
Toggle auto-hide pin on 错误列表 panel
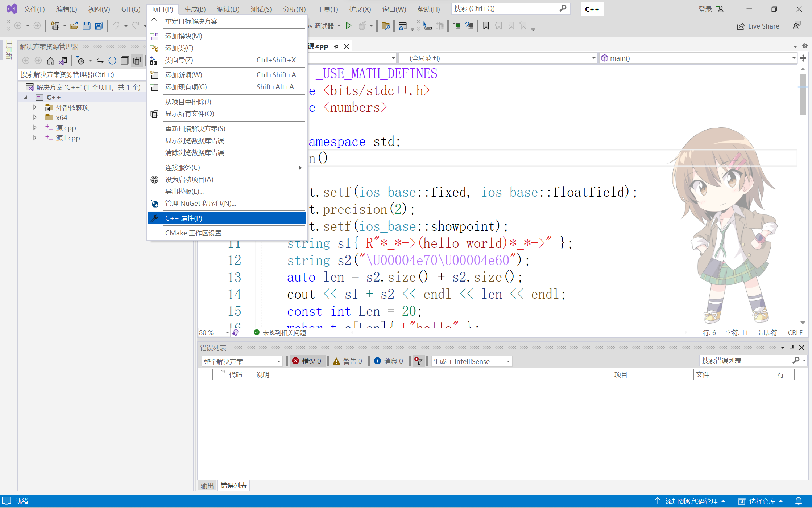(792, 348)
